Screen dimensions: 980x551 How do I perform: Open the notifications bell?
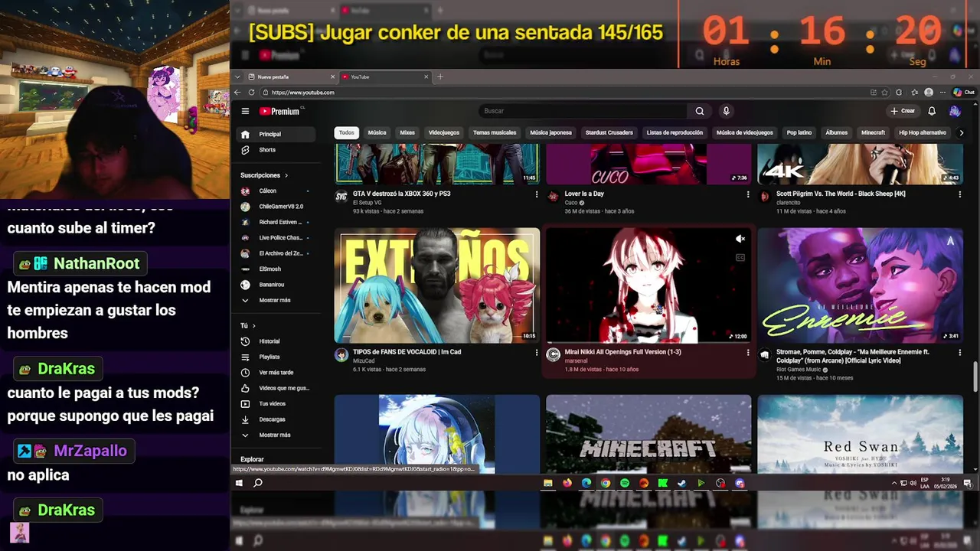932,111
